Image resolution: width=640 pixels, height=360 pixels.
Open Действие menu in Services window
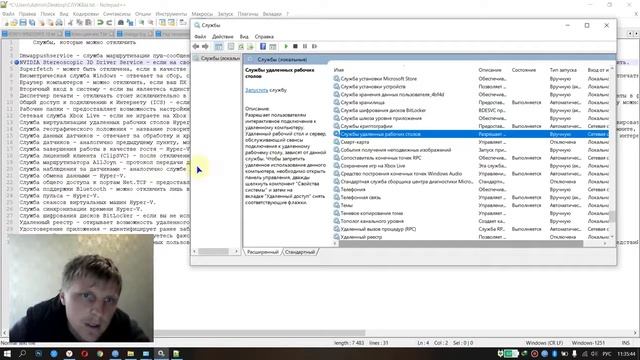(x=222, y=37)
